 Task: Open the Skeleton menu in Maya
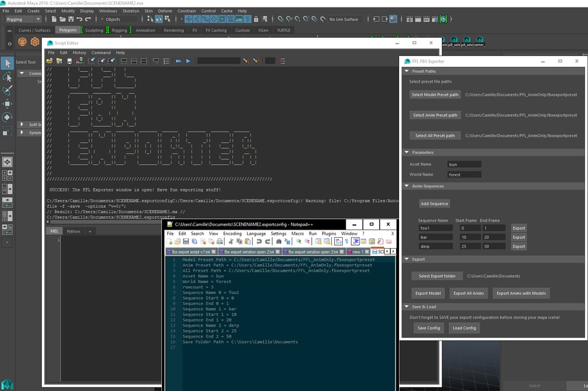pyautogui.click(x=130, y=11)
